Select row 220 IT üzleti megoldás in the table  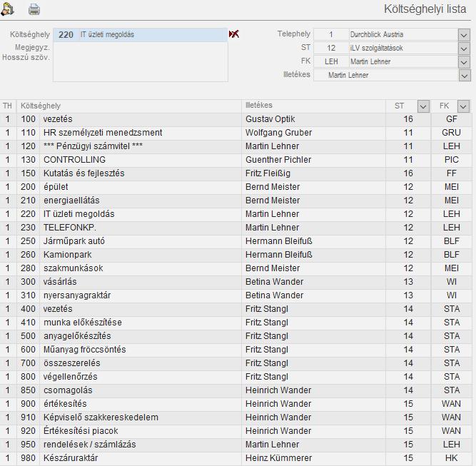click(x=236, y=214)
